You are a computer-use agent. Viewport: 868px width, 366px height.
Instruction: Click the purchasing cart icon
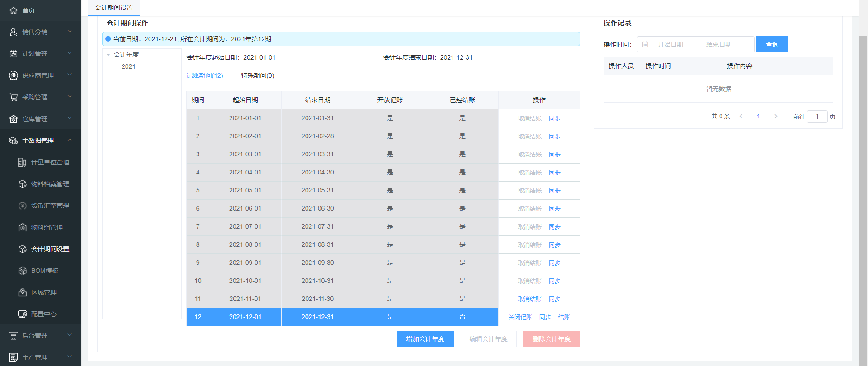pyautogui.click(x=14, y=97)
